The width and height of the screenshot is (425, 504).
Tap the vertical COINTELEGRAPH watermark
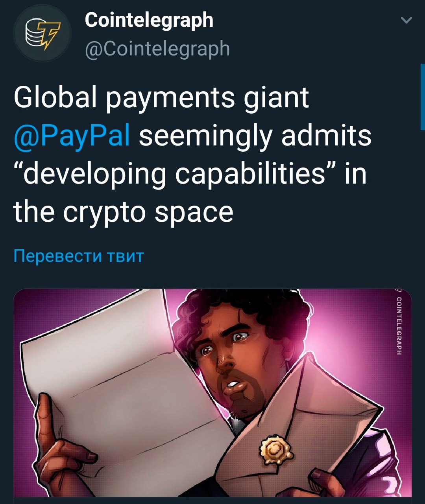click(x=399, y=326)
